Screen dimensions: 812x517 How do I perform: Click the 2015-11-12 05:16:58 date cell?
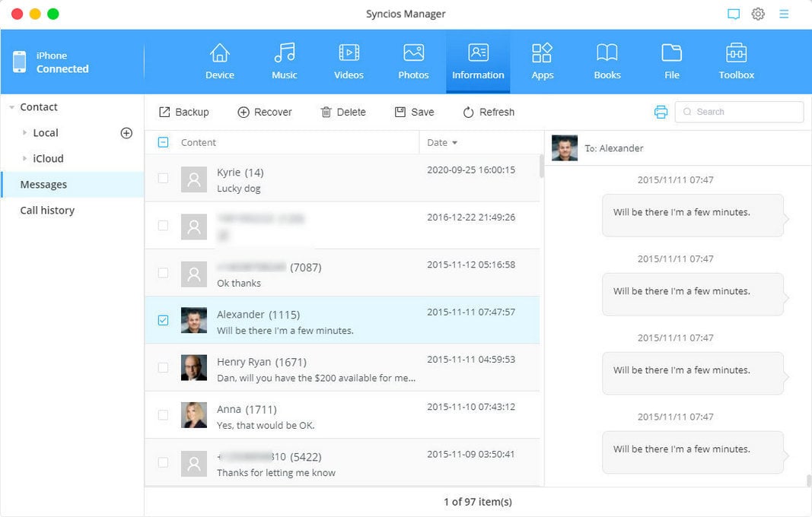(x=471, y=265)
